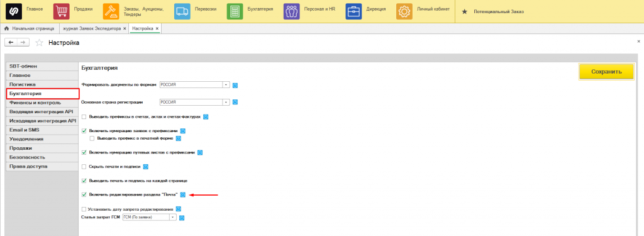Click help icon for Основная страна регистрации

235,102
